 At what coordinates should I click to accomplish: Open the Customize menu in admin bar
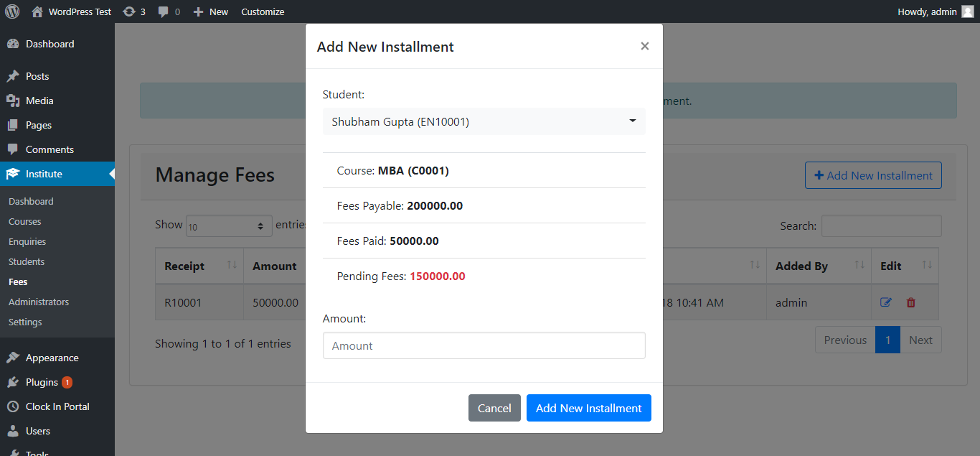tap(263, 11)
